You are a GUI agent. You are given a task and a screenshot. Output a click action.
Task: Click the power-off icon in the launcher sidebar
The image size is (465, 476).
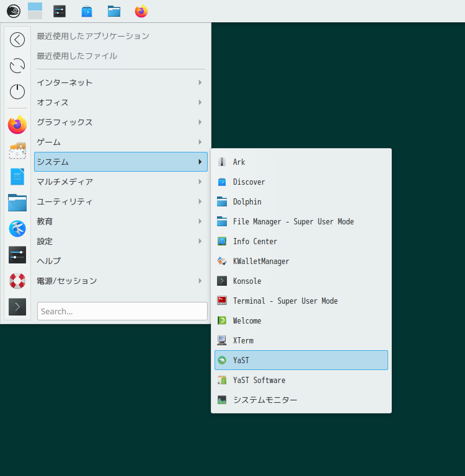17,91
